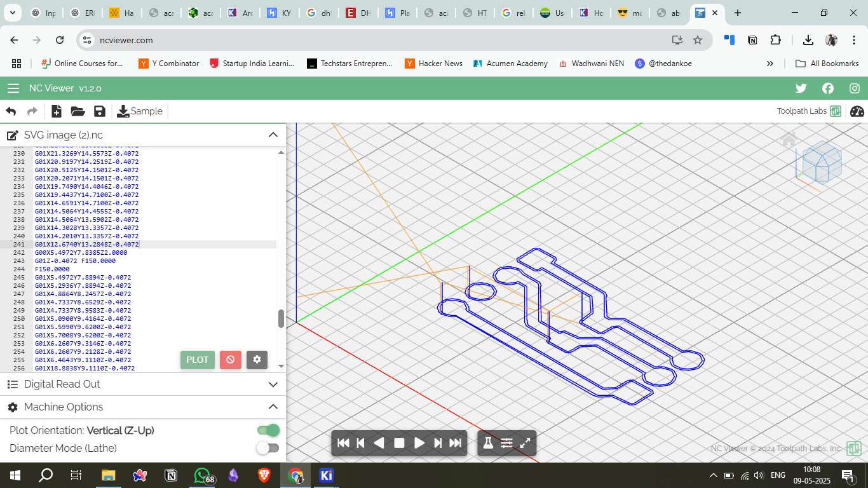Viewport: 868px width, 488px height.
Task: Open the Wadhwani NEN bookmark
Action: pyautogui.click(x=592, y=64)
